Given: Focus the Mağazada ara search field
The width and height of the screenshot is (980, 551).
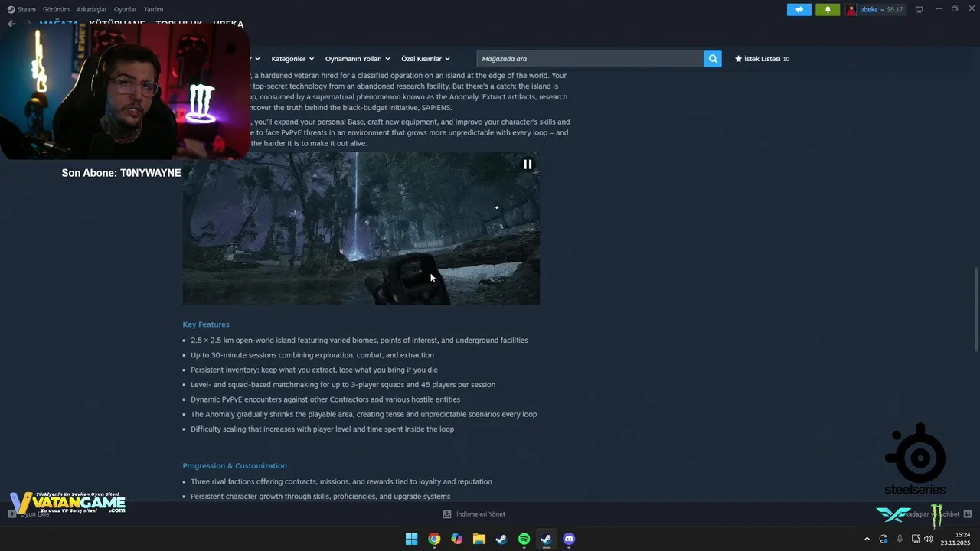Looking at the screenshot, I should click(590, 59).
